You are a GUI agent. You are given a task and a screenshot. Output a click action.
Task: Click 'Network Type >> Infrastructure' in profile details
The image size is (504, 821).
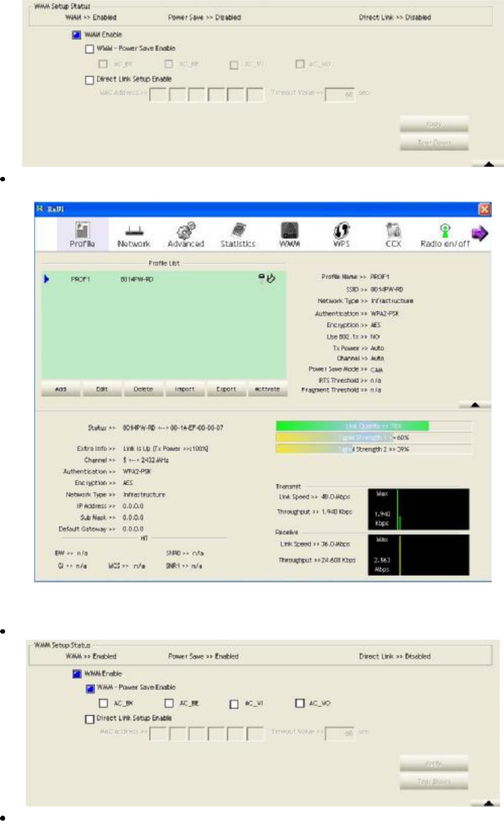click(x=366, y=301)
